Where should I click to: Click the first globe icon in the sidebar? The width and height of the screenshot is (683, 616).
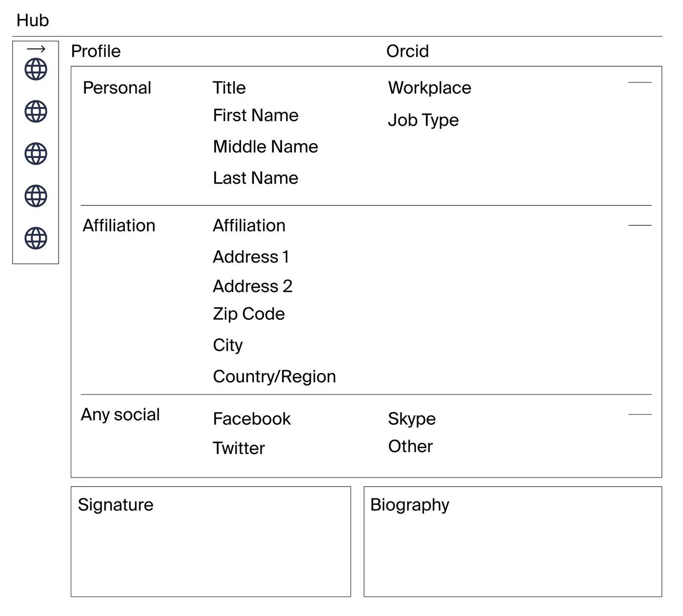click(x=36, y=69)
